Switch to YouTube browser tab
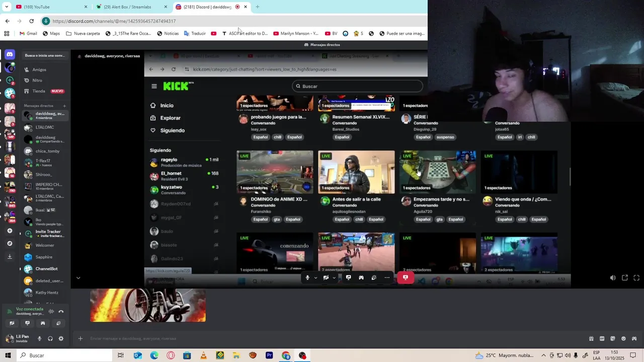The image size is (644, 362). 50,7
